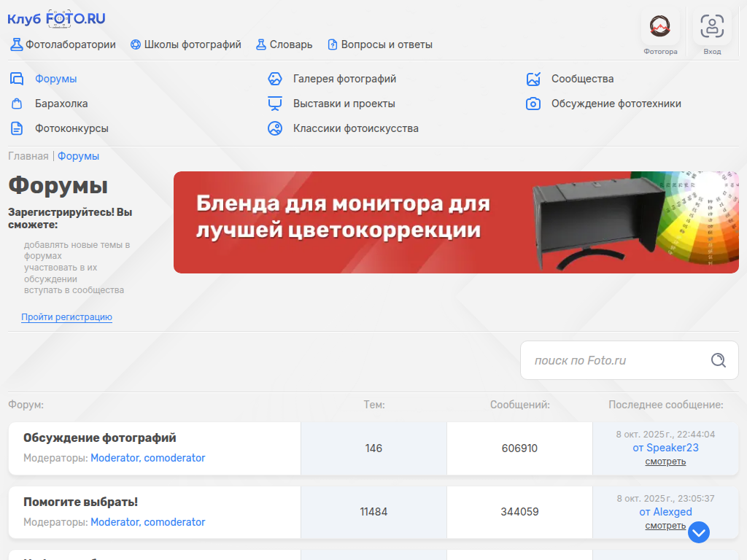Open the Выставки и проекты easel icon
This screenshot has height=560, width=747.
(x=275, y=104)
